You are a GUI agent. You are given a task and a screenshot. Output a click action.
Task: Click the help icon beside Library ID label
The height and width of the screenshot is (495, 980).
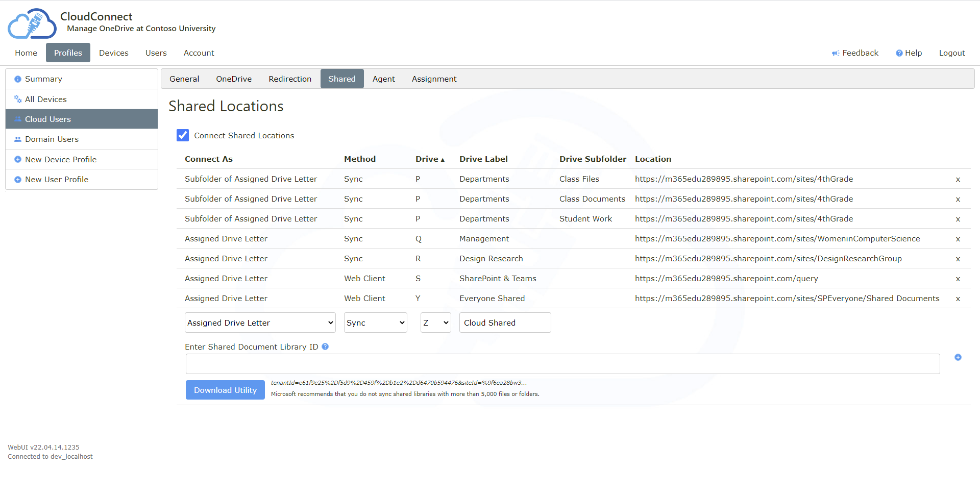(x=325, y=346)
